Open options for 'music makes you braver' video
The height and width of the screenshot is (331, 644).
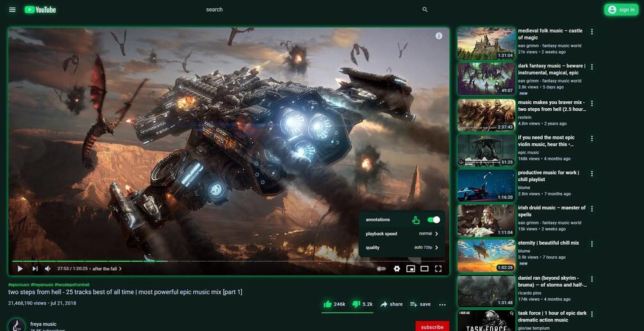(592, 103)
